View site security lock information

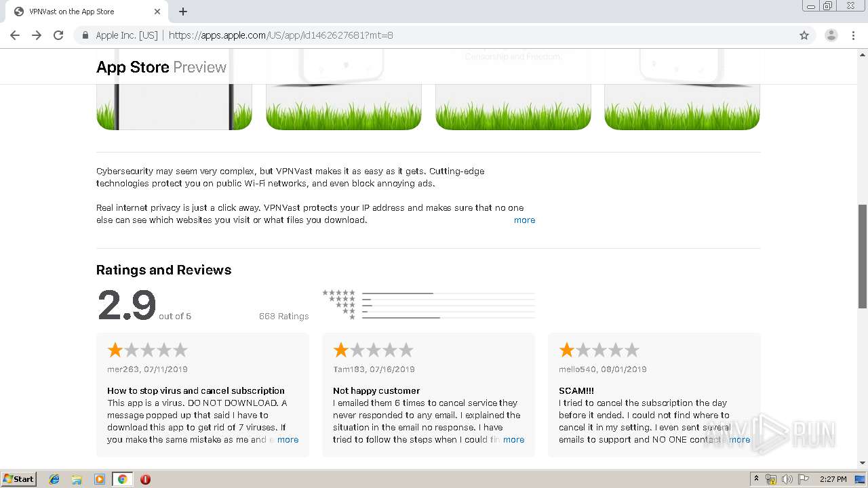pyautogui.click(x=85, y=35)
